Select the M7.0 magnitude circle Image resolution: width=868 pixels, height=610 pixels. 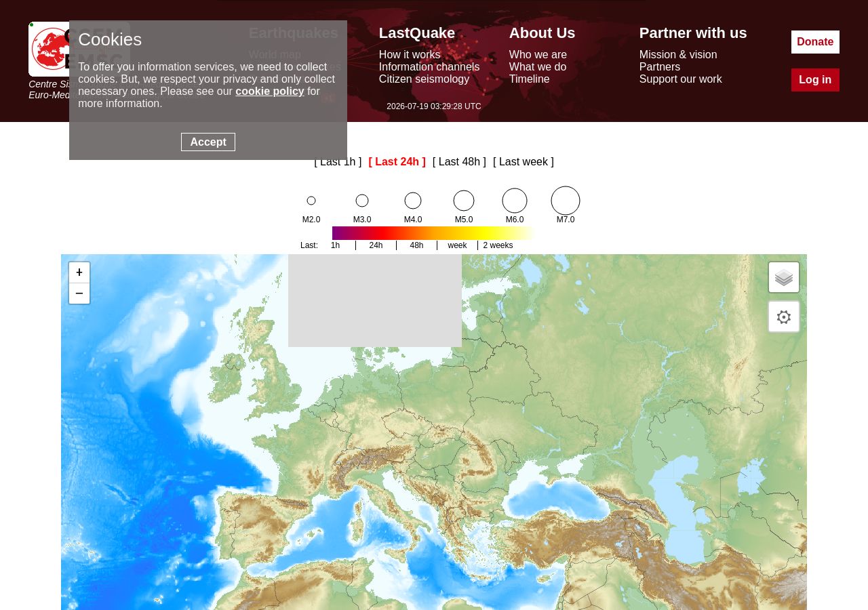(566, 201)
